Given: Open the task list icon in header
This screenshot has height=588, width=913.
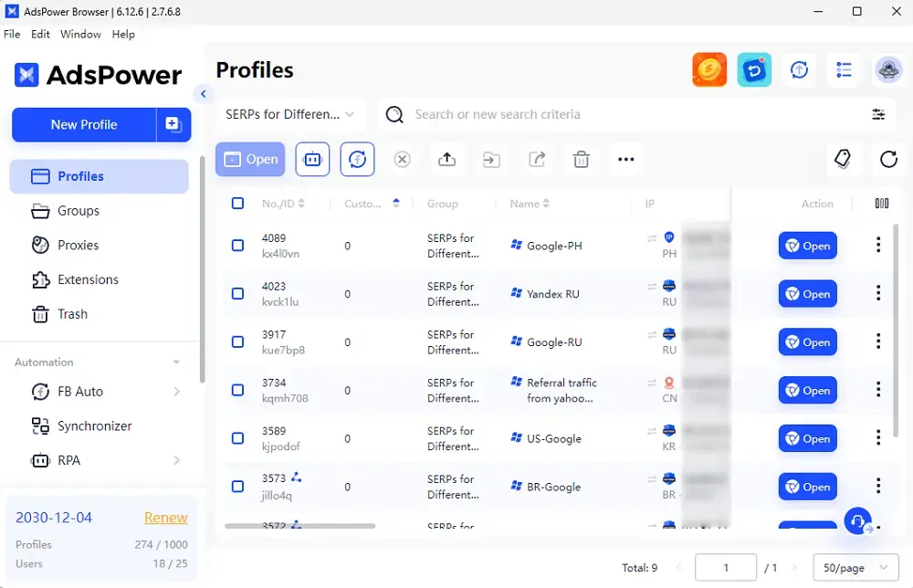Looking at the screenshot, I should tap(844, 70).
